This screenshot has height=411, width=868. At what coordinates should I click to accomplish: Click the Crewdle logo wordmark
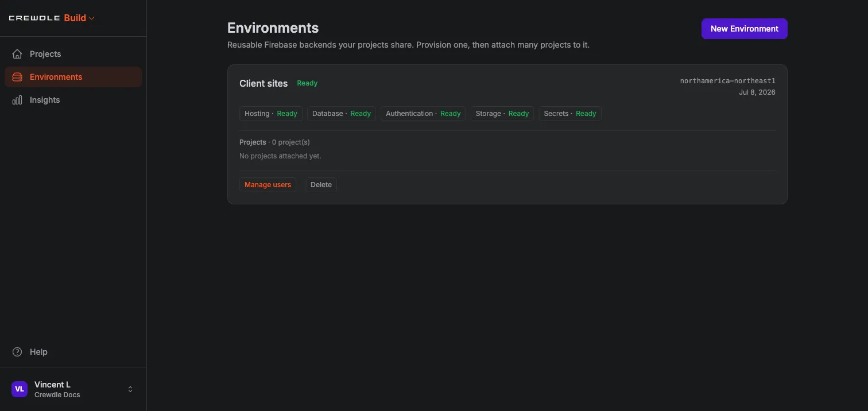(34, 18)
